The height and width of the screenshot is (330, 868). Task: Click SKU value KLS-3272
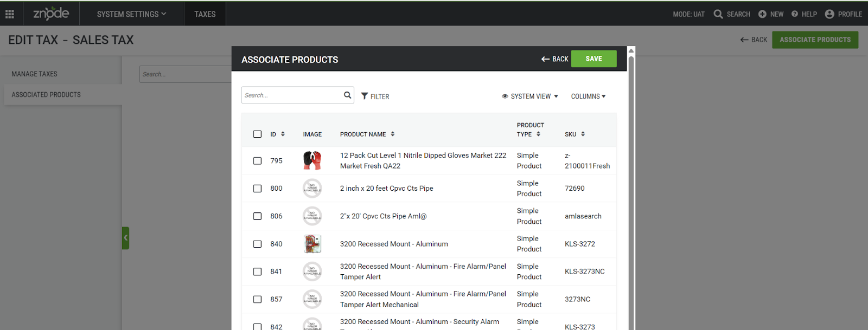pyautogui.click(x=579, y=244)
